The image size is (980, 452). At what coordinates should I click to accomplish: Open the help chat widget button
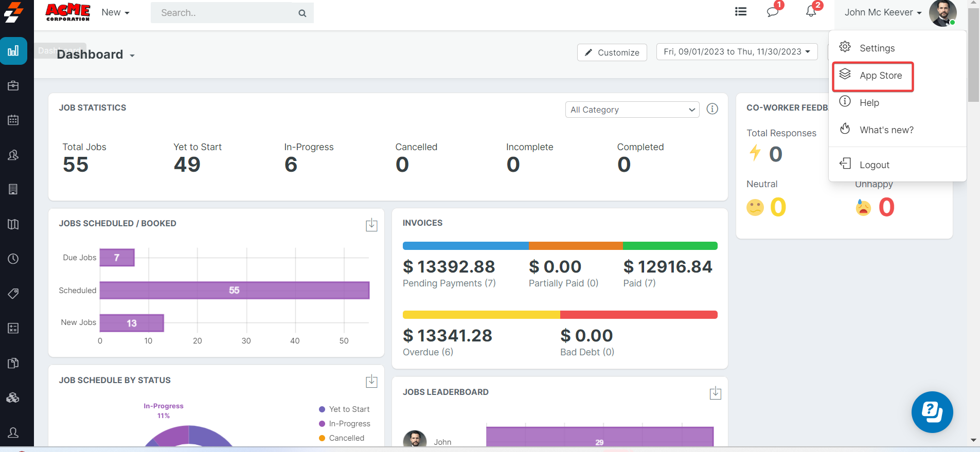[x=932, y=412]
